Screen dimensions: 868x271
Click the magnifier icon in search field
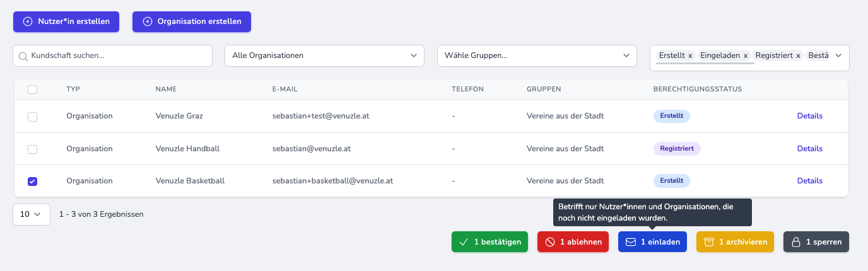(24, 55)
